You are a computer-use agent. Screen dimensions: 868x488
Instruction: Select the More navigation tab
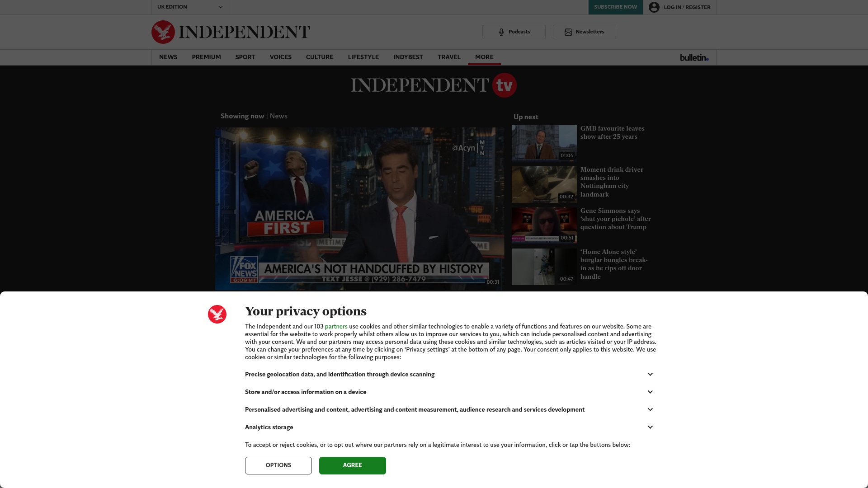point(484,57)
